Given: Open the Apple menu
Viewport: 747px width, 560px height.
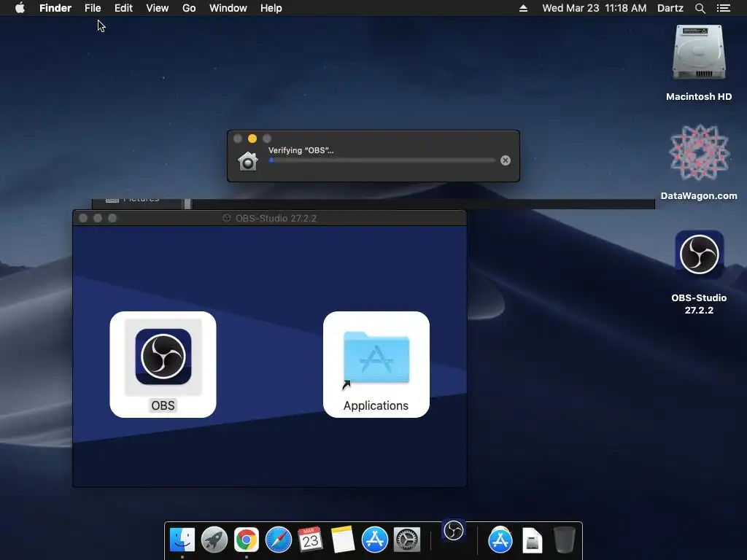Looking at the screenshot, I should click(x=20, y=8).
